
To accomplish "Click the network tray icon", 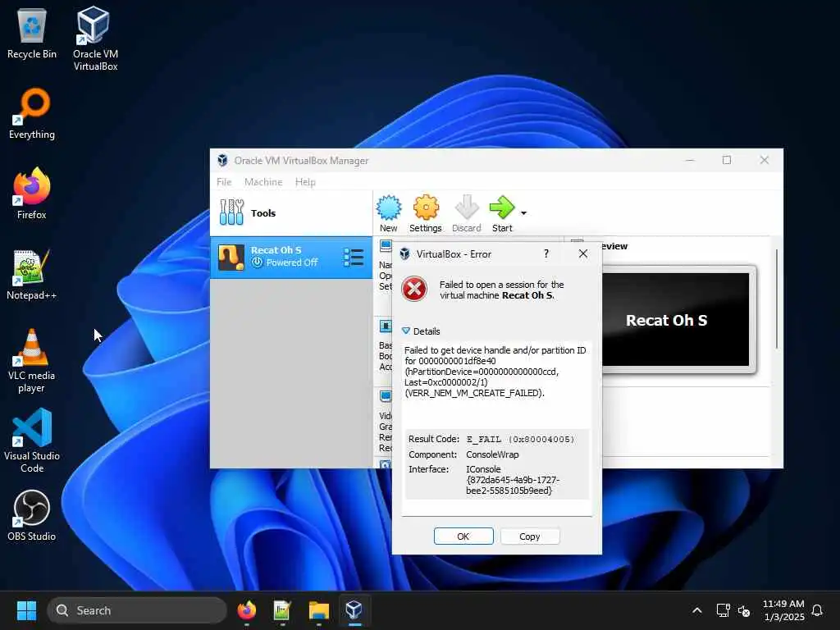I will (x=724, y=610).
